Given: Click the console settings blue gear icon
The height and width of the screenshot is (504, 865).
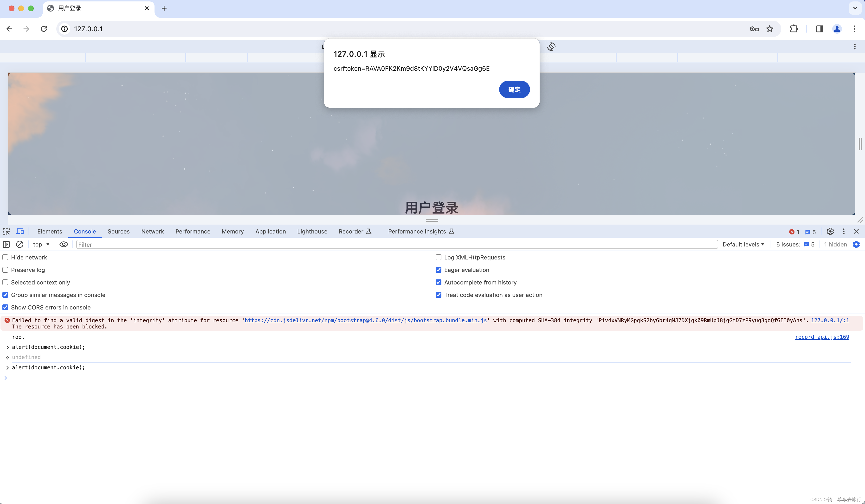Looking at the screenshot, I should (856, 244).
